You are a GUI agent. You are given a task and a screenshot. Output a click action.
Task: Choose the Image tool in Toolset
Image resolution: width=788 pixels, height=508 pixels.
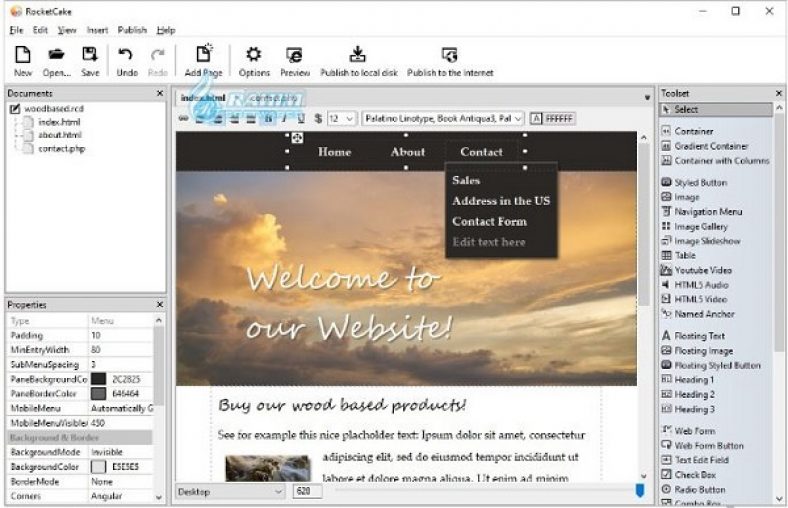pyautogui.click(x=680, y=197)
